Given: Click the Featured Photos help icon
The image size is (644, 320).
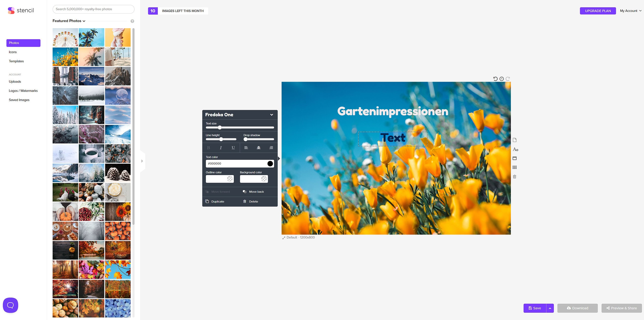Looking at the screenshot, I should (x=132, y=21).
